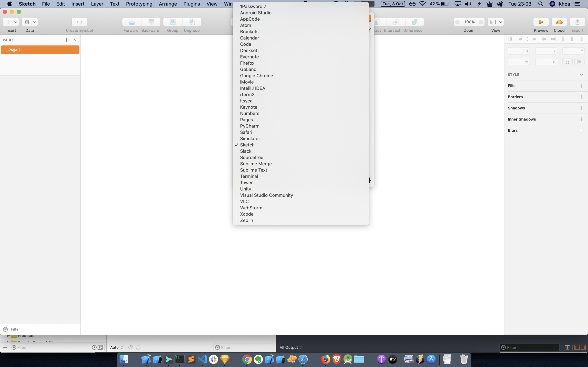Toggle the eye visibility icon in debug bar
The width and height of the screenshot is (588, 367).
131,347
